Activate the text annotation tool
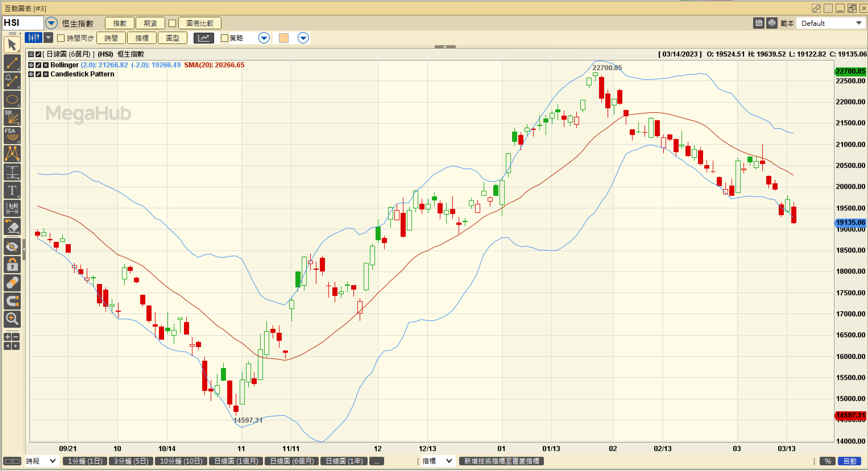 (12, 190)
